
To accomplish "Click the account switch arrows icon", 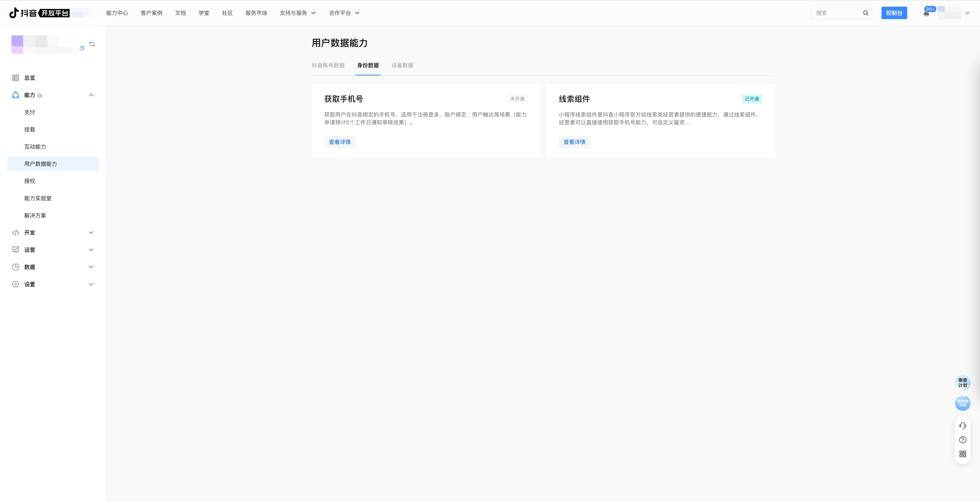I will [x=92, y=45].
